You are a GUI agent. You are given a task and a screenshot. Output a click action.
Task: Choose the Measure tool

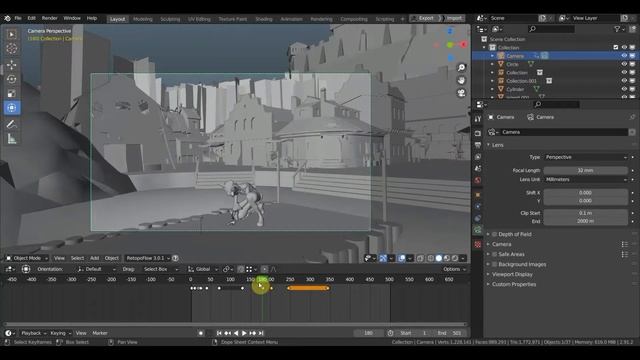click(11, 139)
